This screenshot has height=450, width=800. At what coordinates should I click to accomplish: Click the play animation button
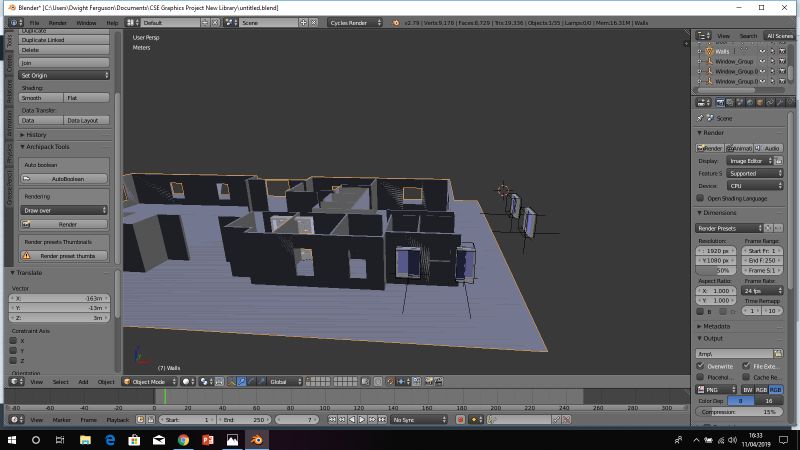click(x=362, y=419)
